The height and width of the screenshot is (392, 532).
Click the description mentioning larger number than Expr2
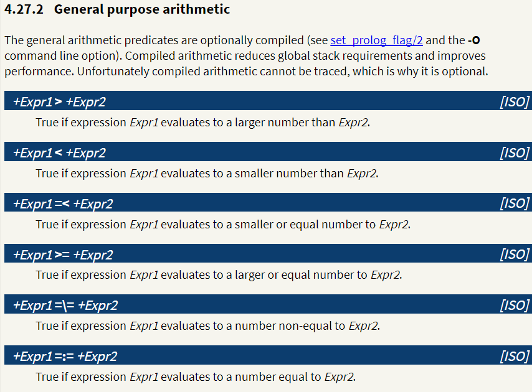203,123
